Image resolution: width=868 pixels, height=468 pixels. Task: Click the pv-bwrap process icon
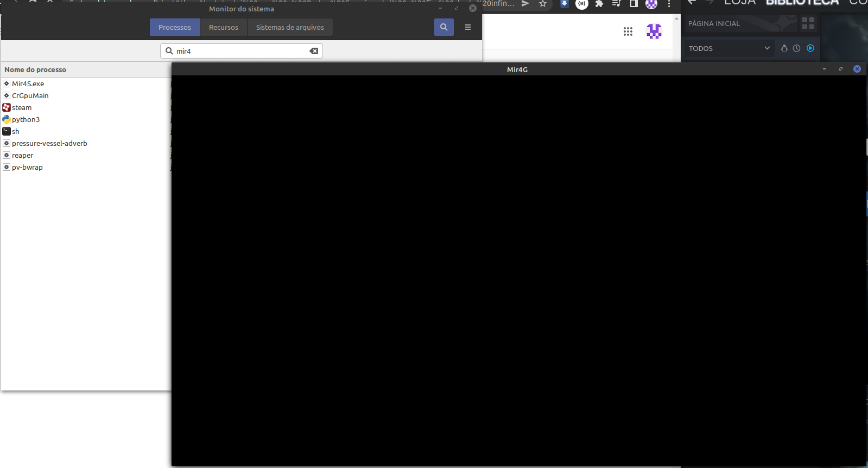point(7,167)
